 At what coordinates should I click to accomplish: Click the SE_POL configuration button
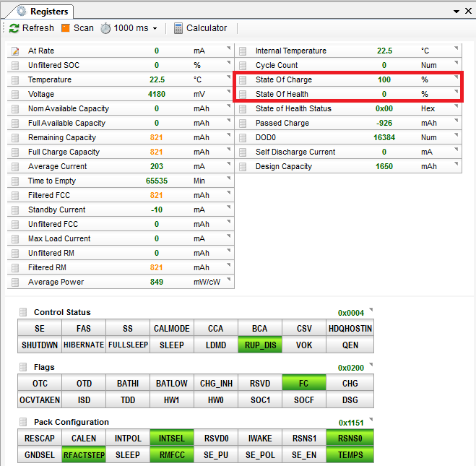(x=260, y=454)
